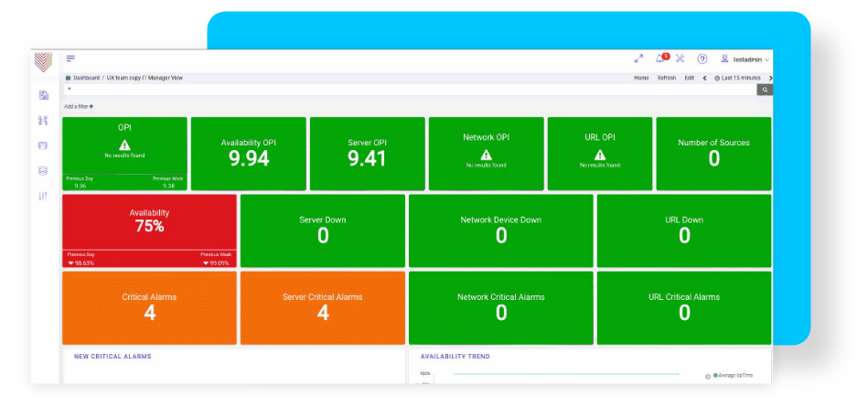This screenshot has width=868, height=407.
Task: Select Home in dashboard menu
Action: [641, 78]
